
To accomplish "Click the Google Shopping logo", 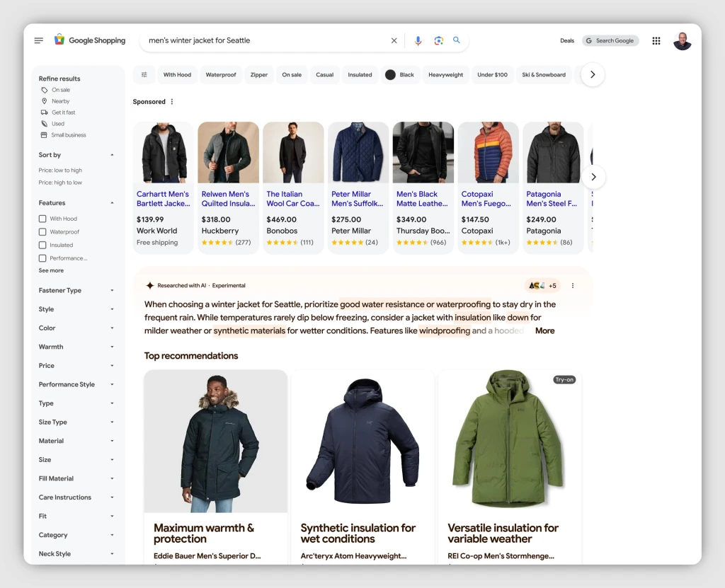I will pos(90,40).
